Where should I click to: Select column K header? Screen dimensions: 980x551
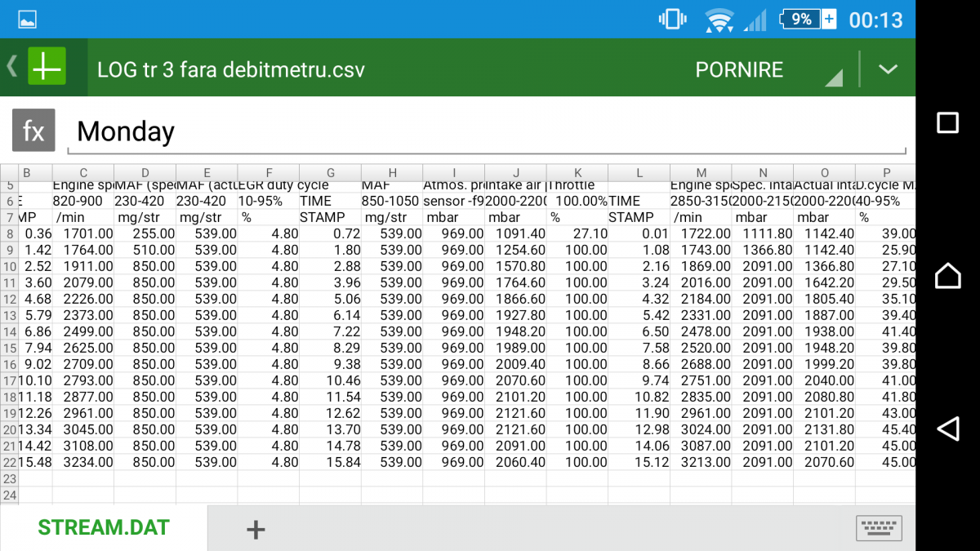click(577, 172)
